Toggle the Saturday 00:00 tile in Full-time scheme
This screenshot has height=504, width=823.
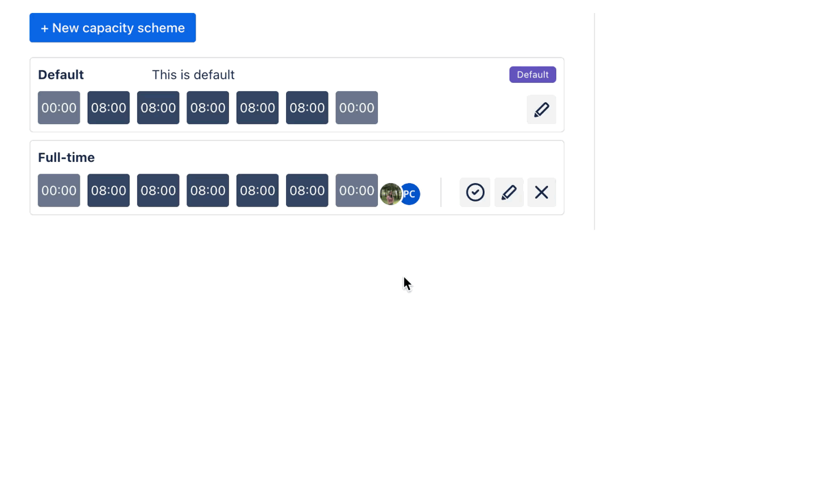click(x=356, y=191)
